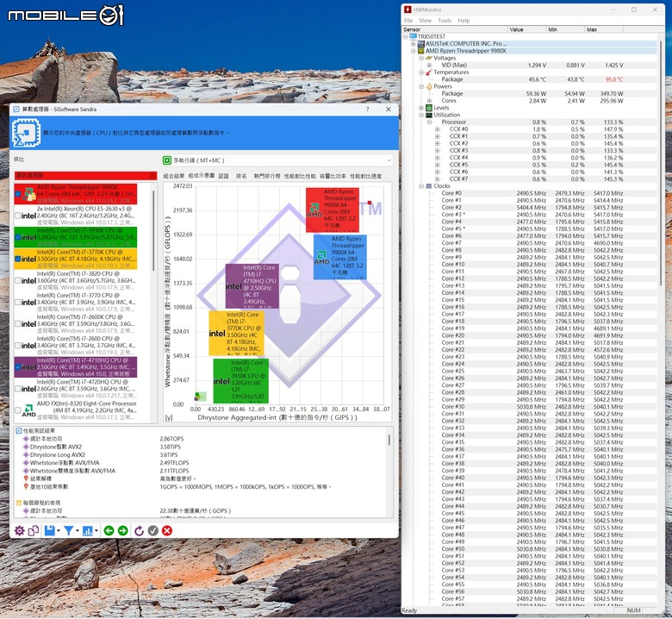
Task: Uncheck the Intel Core i7-3930K entry
Action: 17,237
